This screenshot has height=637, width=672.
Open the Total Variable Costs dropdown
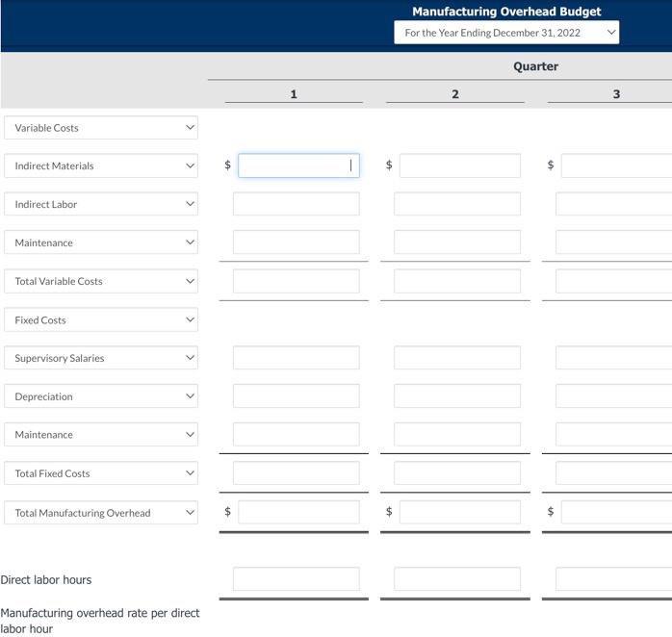click(x=101, y=281)
